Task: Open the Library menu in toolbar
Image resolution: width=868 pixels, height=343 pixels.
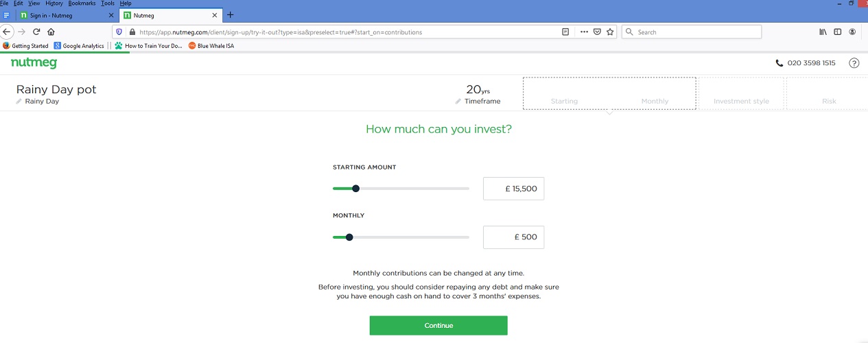Action: pos(823,32)
